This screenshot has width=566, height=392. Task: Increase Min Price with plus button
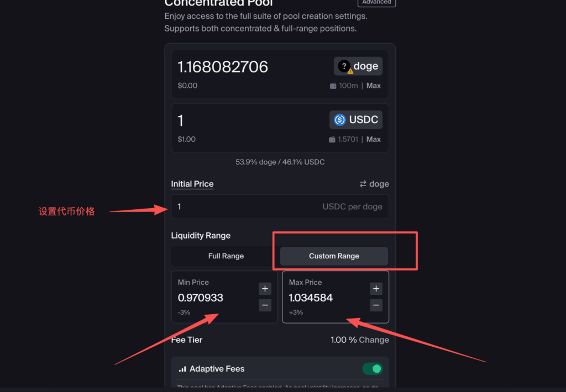coord(265,289)
